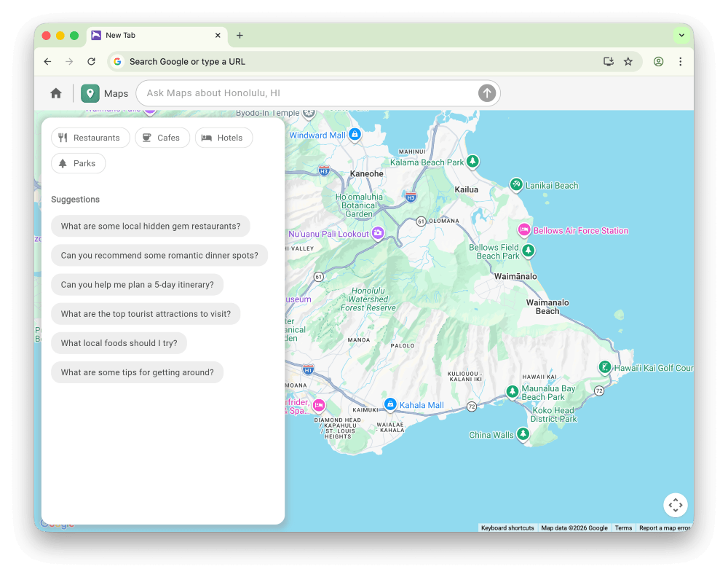The width and height of the screenshot is (728, 577).
Task: Open the Chrome three-dot menu
Action: click(x=681, y=62)
